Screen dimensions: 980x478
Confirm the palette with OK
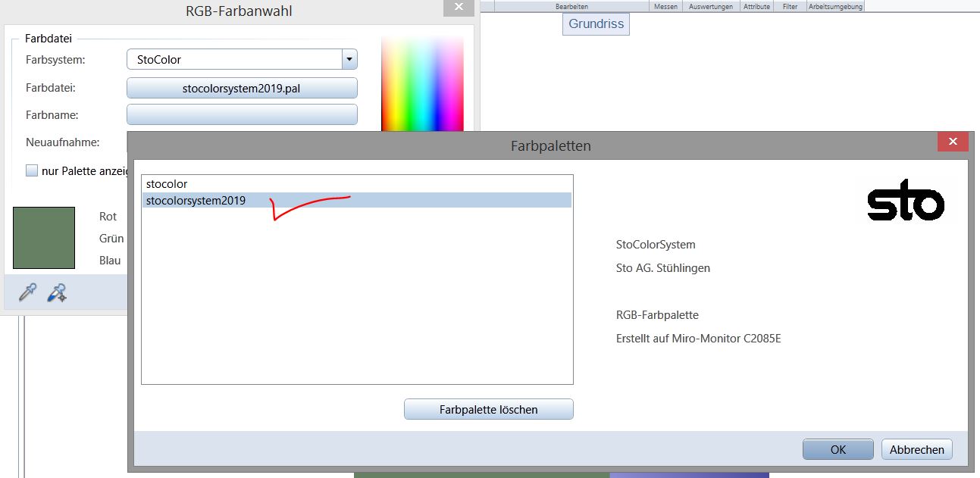838,449
